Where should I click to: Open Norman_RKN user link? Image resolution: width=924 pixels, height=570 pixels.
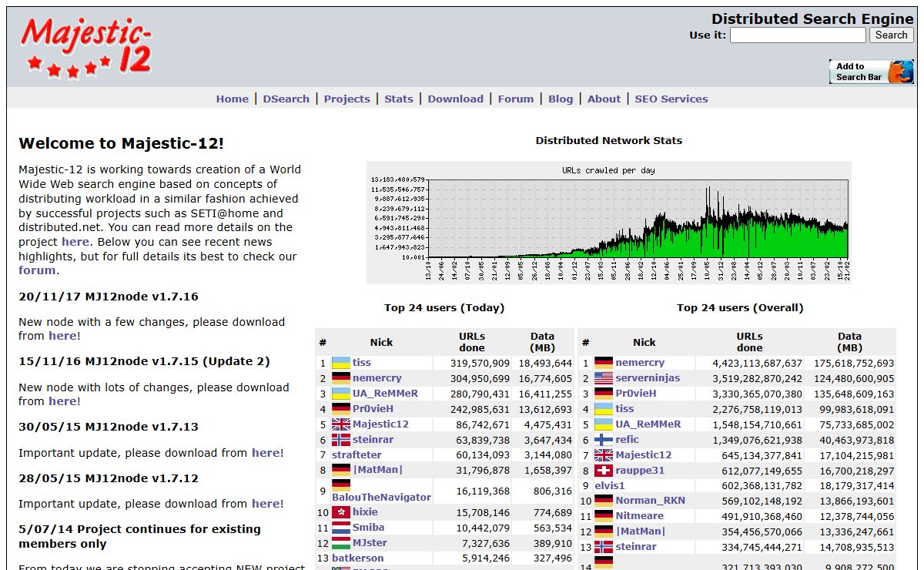click(x=650, y=501)
